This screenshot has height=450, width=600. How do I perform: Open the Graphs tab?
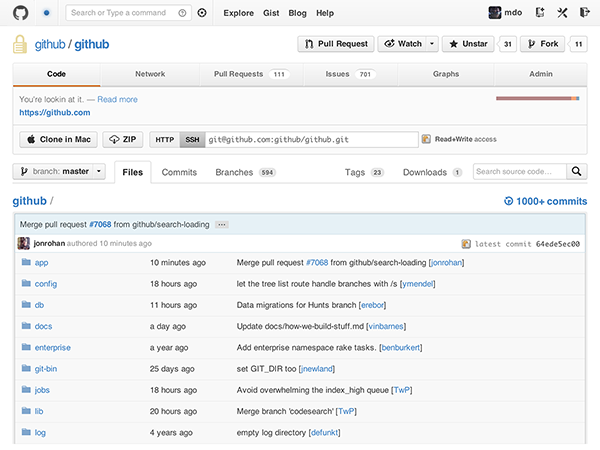tap(446, 74)
